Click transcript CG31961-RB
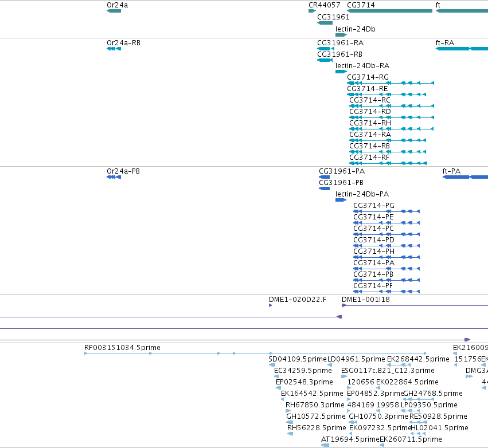 coord(325,60)
